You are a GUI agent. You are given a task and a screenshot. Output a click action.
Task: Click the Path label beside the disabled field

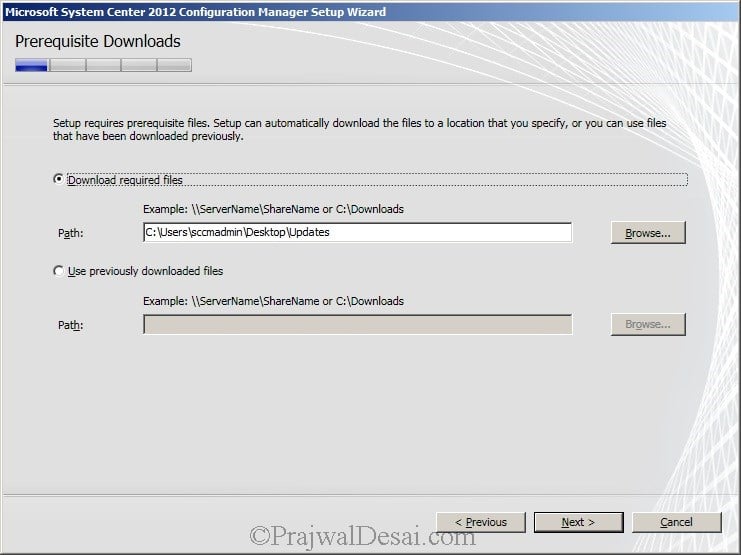coord(70,325)
